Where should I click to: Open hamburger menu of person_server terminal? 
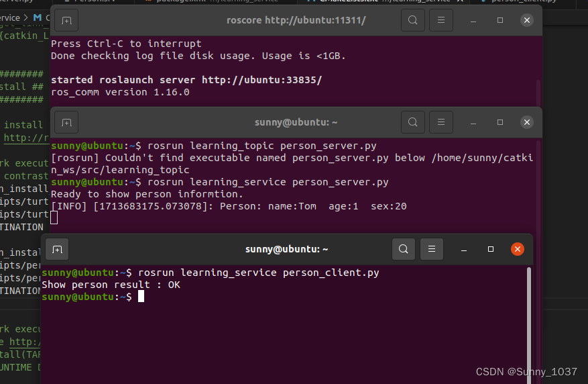[x=441, y=122]
